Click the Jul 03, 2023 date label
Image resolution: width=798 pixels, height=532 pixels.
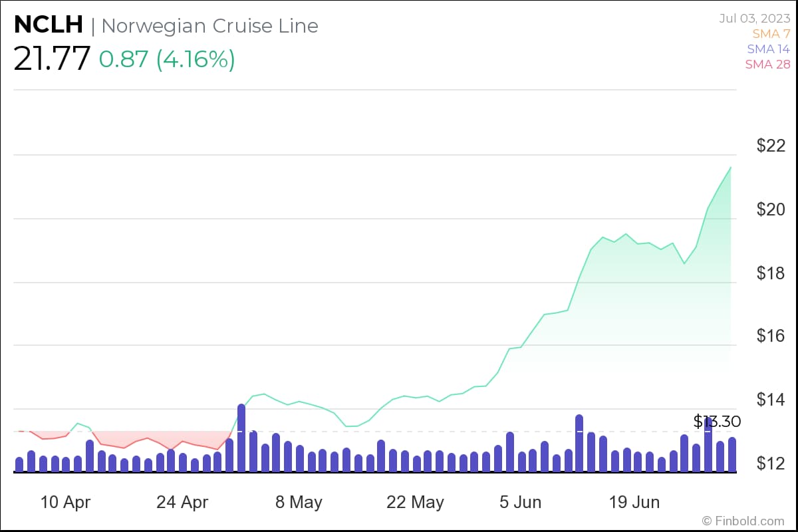(755, 18)
